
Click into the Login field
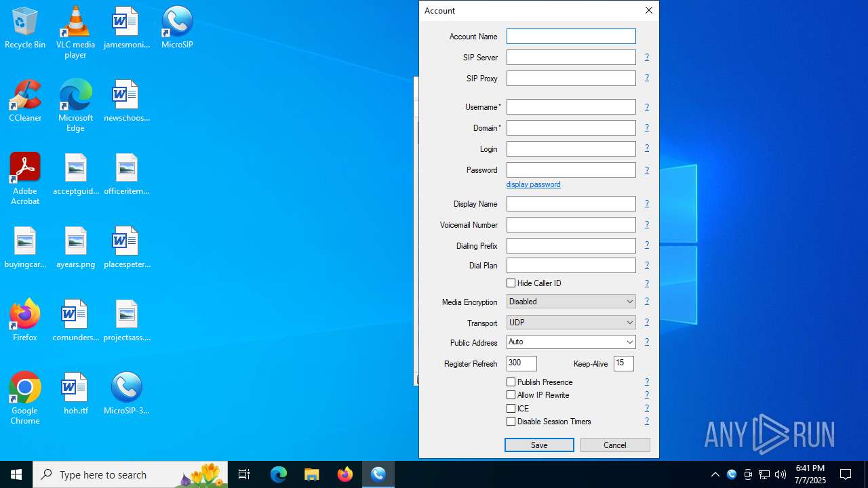pos(571,149)
